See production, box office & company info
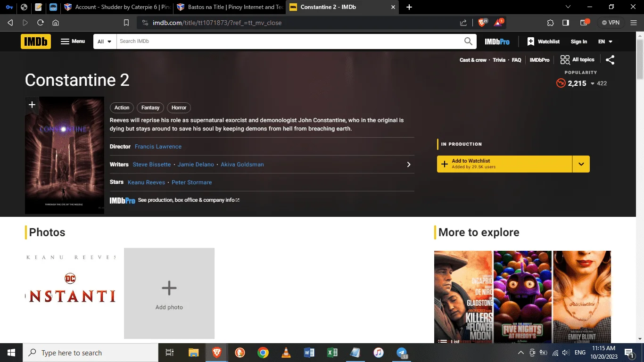 pos(189,200)
